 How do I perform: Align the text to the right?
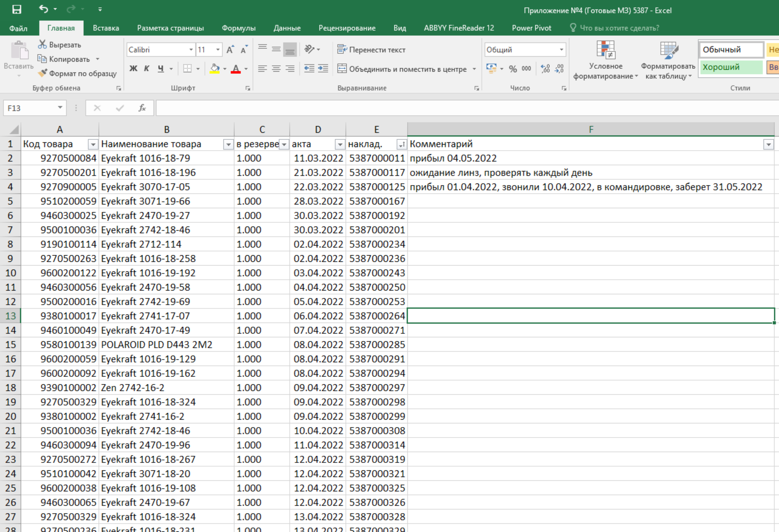tap(290, 69)
